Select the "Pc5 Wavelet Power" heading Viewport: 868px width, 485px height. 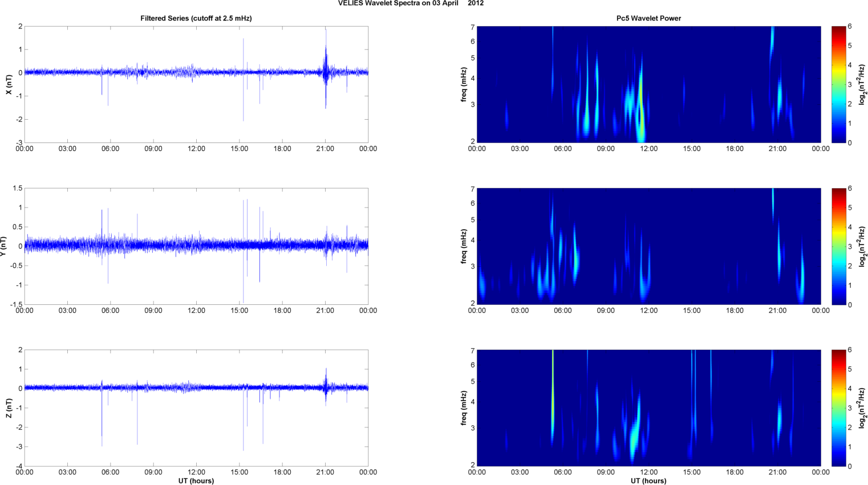point(648,18)
